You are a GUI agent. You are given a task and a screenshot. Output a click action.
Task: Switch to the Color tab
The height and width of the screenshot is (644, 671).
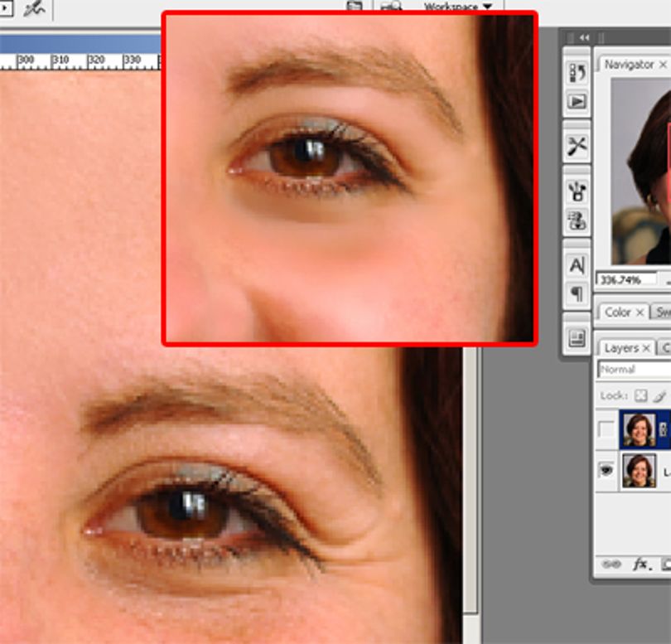pyautogui.click(x=618, y=312)
